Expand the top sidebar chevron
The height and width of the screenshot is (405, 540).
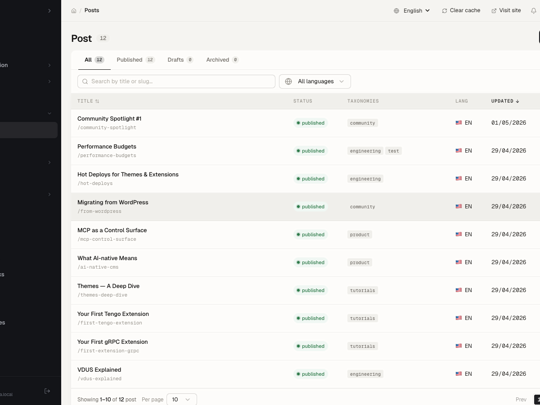click(49, 11)
